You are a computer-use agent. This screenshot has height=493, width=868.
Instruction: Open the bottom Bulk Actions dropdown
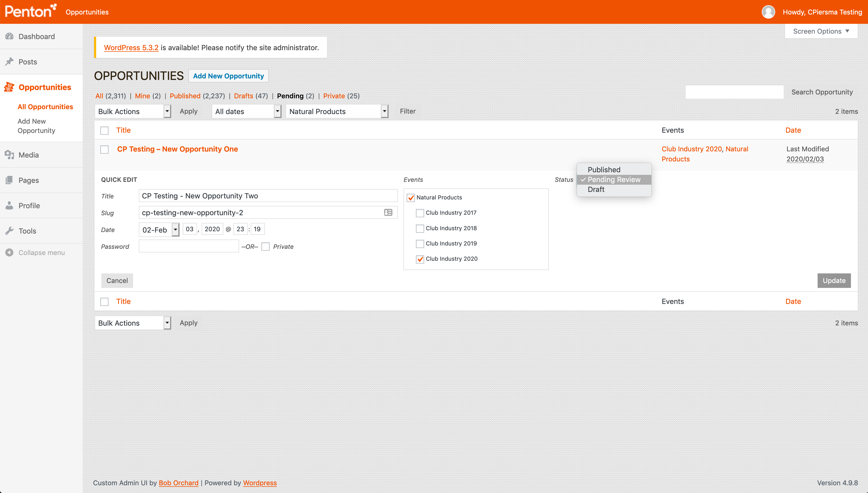(x=133, y=323)
